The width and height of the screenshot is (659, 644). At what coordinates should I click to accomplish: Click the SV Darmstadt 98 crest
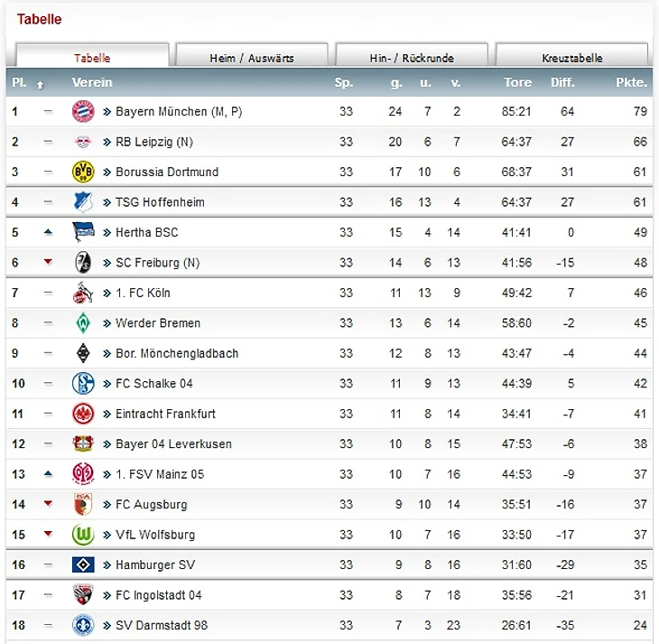[x=83, y=625]
